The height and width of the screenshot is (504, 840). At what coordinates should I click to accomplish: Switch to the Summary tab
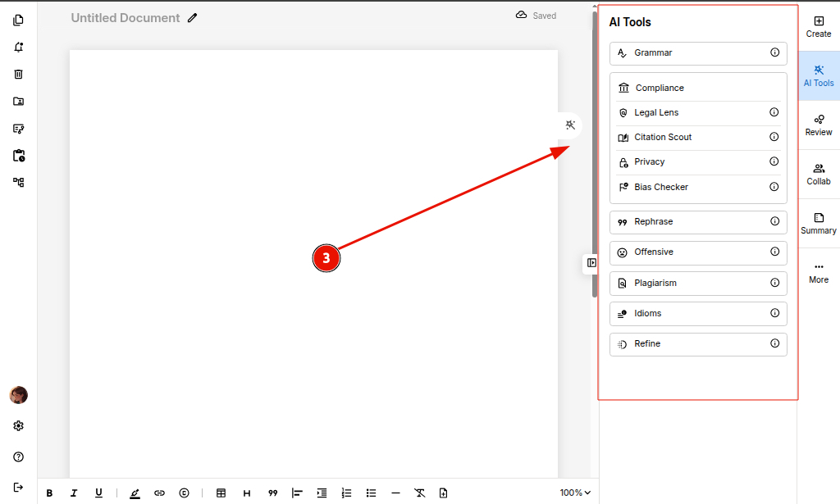click(819, 223)
